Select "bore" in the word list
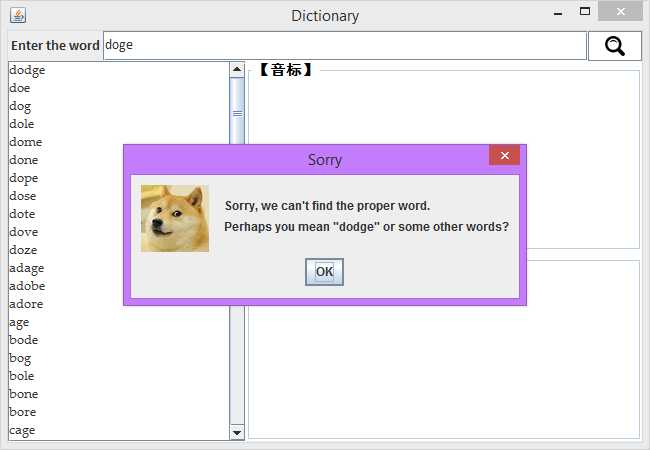 (119, 412)
